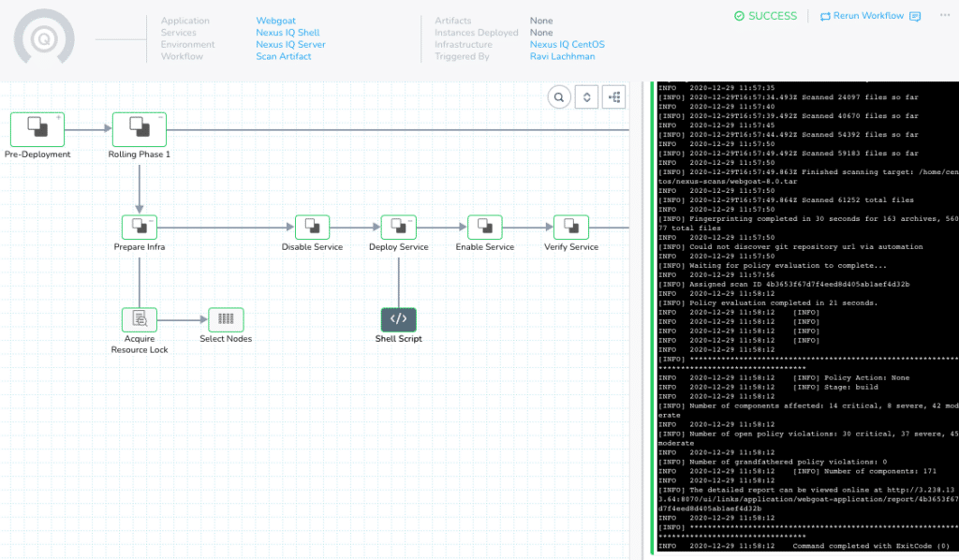The image size is (959, 560).
Task: Open the Deploy Service step node
Action: (x=399, y=227)
